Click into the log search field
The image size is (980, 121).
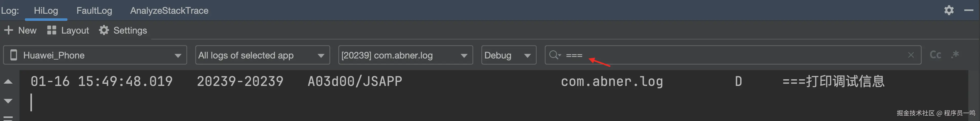(733, 55)
